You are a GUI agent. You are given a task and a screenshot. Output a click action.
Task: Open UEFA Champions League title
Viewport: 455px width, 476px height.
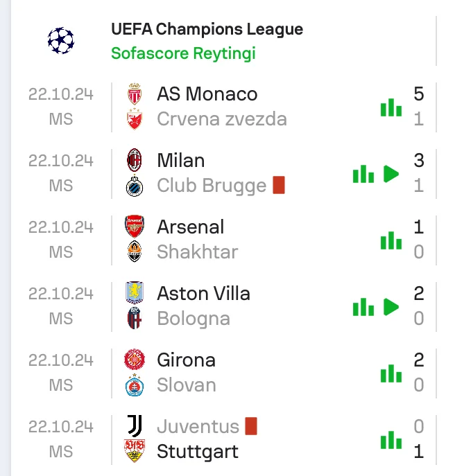click(x=207, y=30)
